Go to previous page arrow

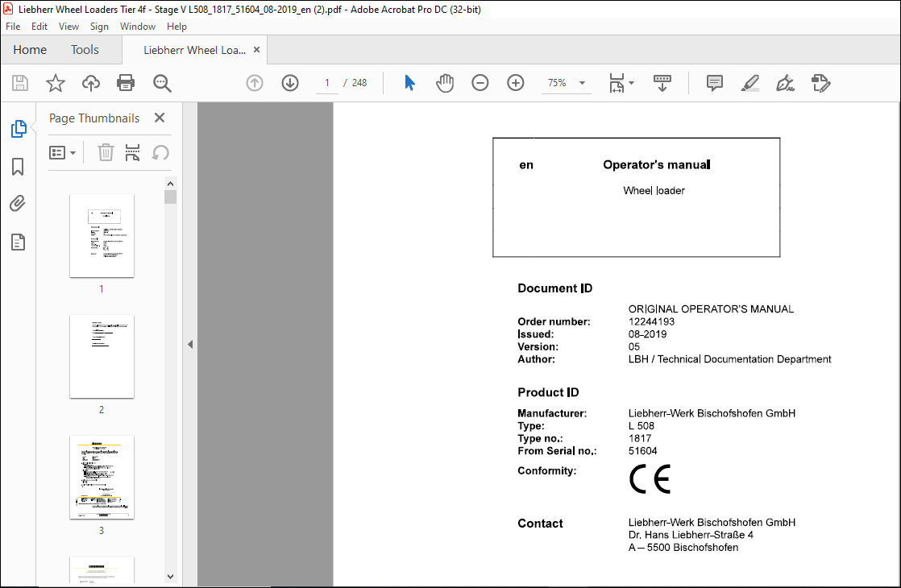pos(255,83)
